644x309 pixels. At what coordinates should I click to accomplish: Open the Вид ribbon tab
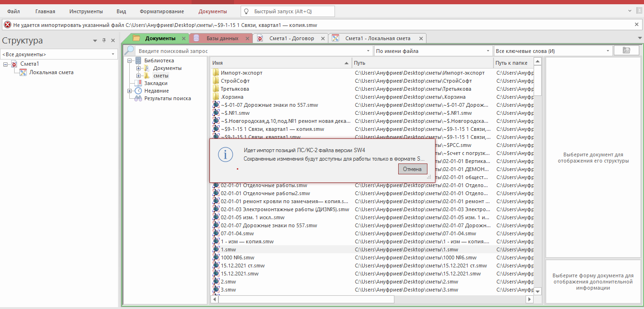pos(121,11)
